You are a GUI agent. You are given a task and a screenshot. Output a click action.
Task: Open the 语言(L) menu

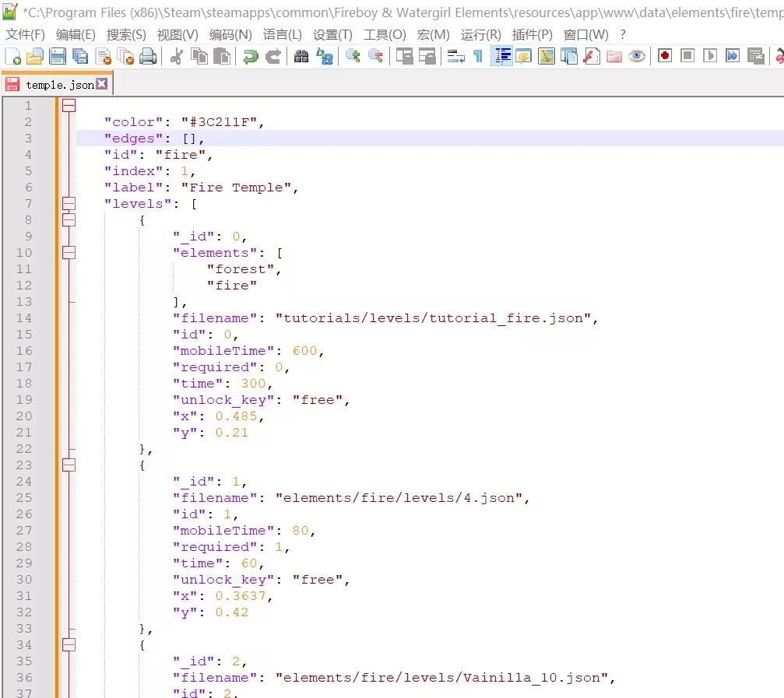283,34
